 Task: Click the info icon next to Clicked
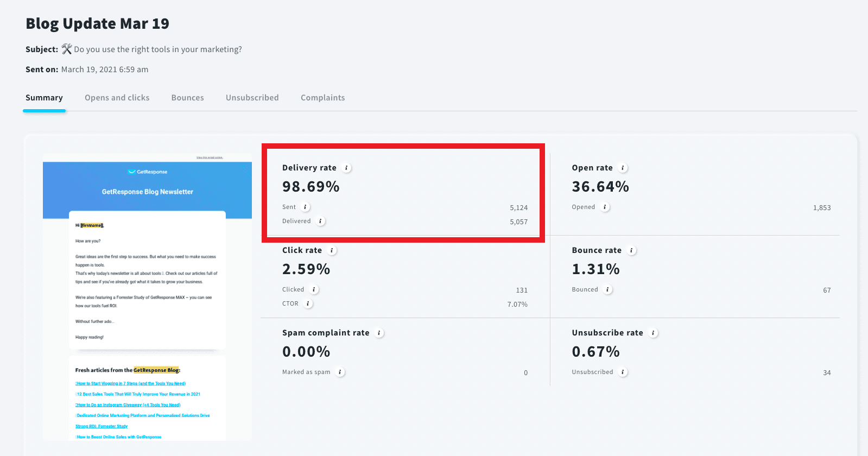(x=314, y=290)
